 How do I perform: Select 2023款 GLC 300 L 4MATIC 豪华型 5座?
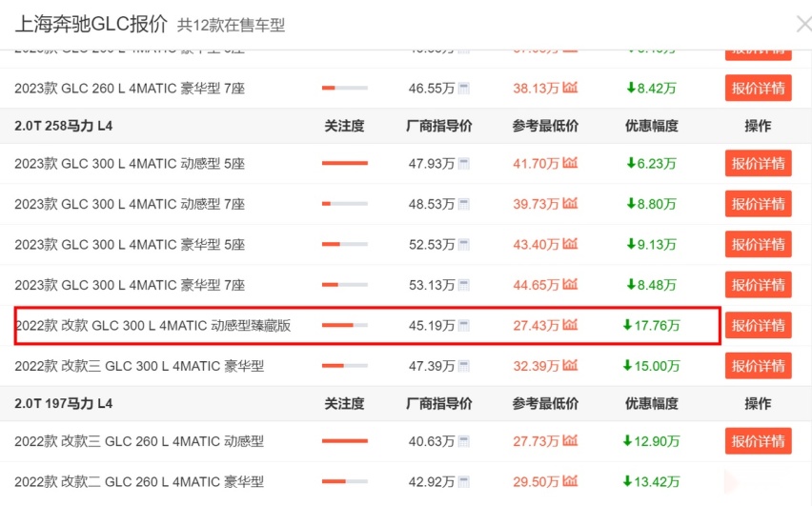point(130,245)
